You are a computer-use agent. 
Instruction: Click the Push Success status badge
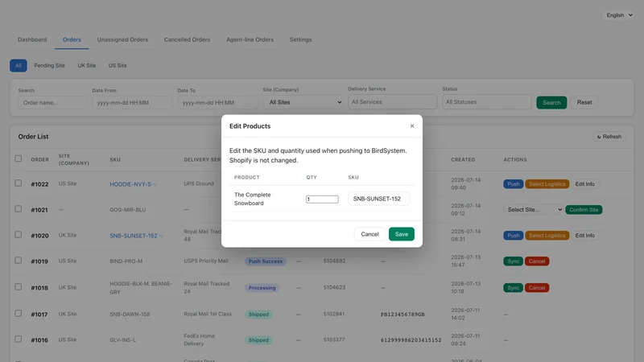[x=266, y=261]
